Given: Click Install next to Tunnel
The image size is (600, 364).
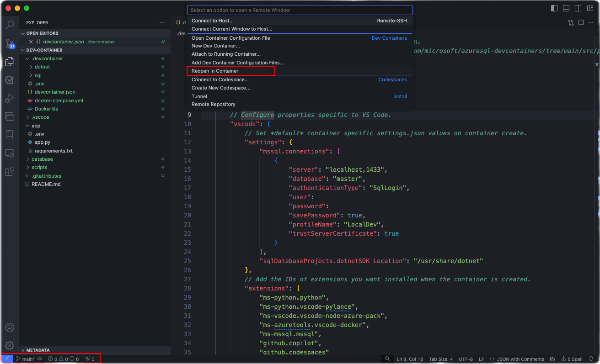Looking at the screenshot, I should click(400, 96).
